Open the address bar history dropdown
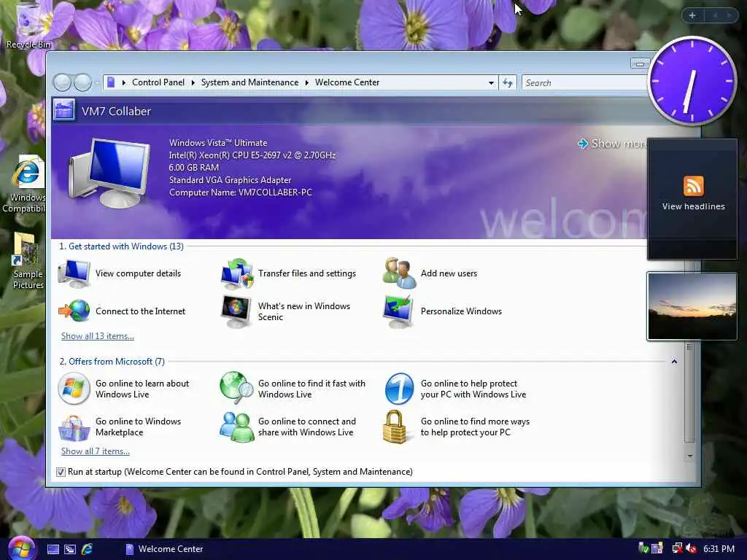Image resolution: width=747 pixels, height=560 pixels. coord(491,83)
